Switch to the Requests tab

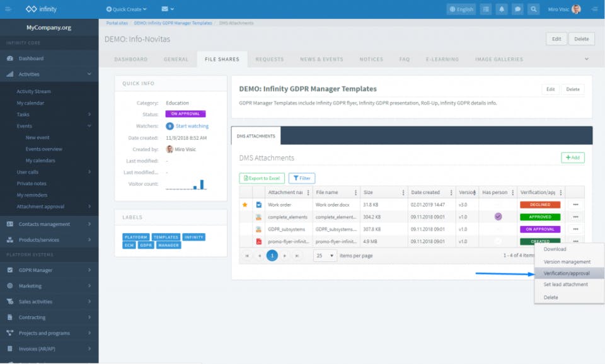point(269,59)
